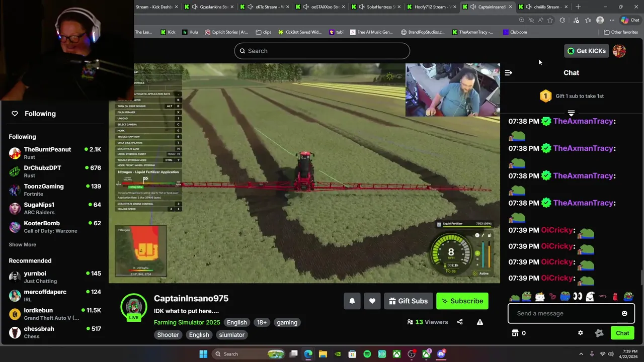644x362 pixels.
Task: Unmute the xKTx Stream tab
Action: coord(250,7)
